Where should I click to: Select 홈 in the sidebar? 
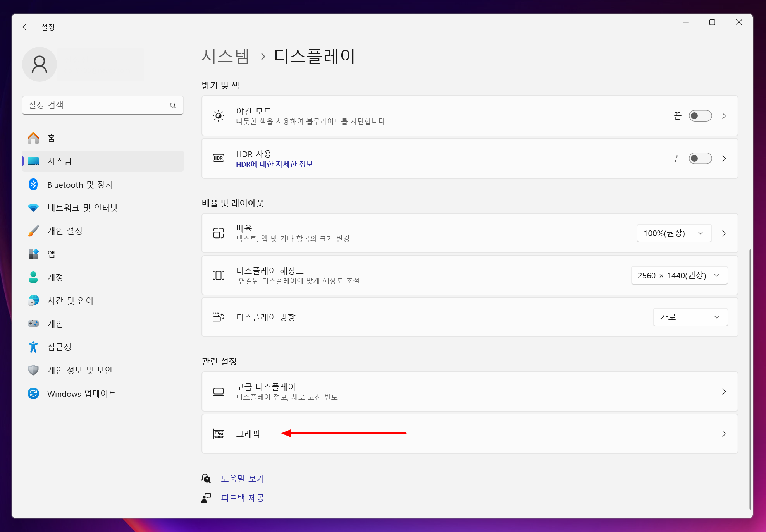point(51,138)
